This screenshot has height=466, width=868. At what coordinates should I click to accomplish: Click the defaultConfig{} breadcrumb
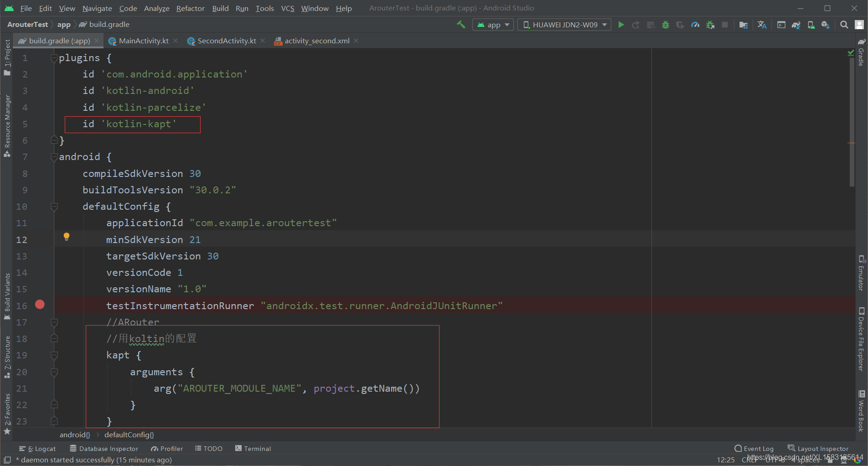tap(129, 435)
